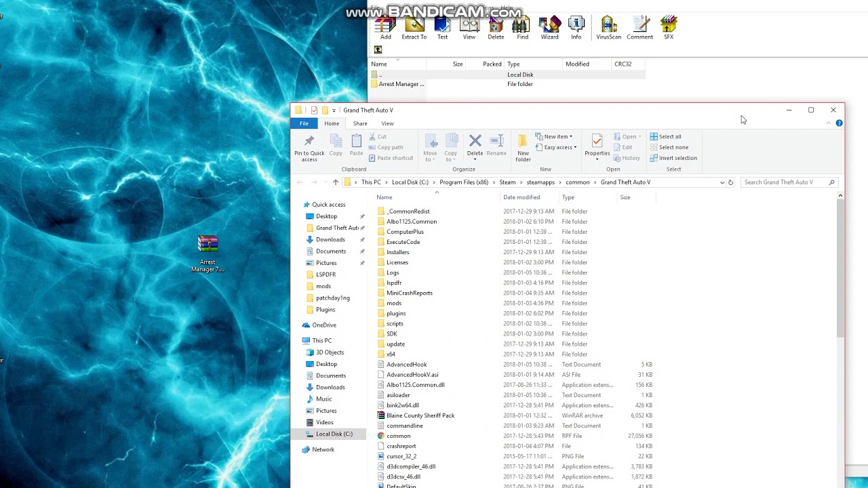The width and height of the screenshot is (868, 488).
Task: Show archive Info in WinRAR
Action: pos(576,28)
